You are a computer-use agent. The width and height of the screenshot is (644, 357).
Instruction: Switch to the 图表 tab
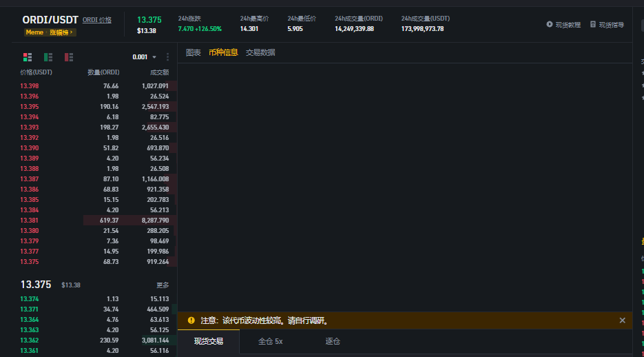194,52
